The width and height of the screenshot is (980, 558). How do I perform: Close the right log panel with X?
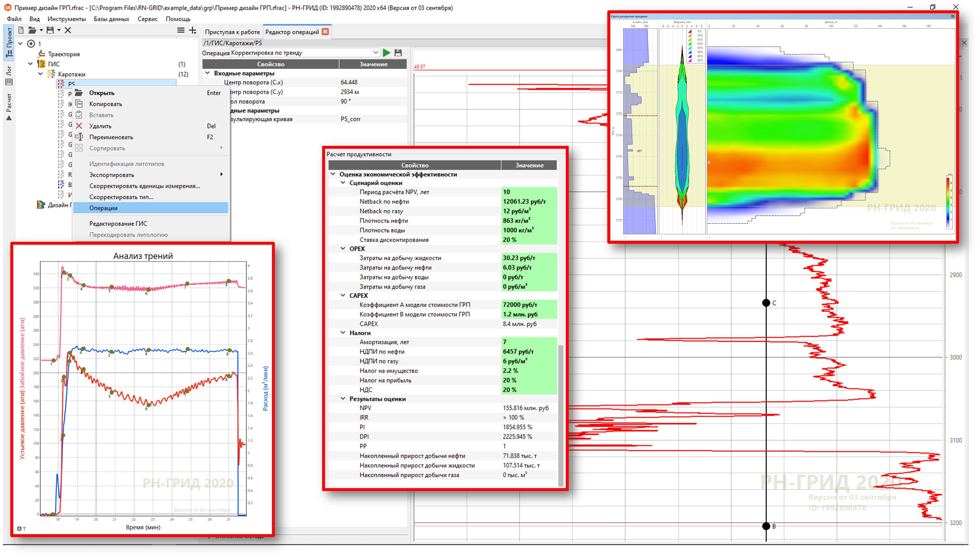click(965, 43)
